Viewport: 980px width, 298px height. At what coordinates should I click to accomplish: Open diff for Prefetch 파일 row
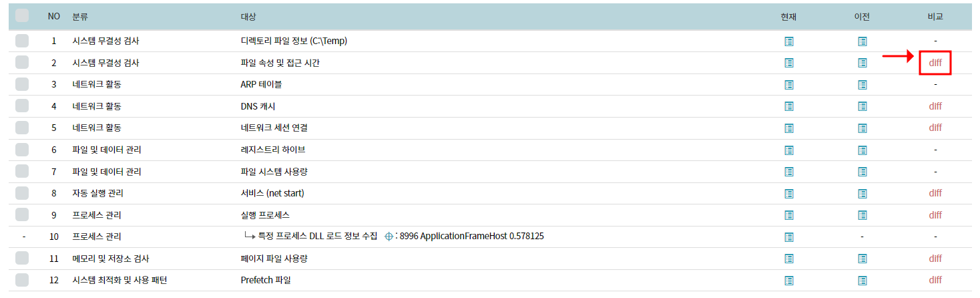[x=935, y=280]
